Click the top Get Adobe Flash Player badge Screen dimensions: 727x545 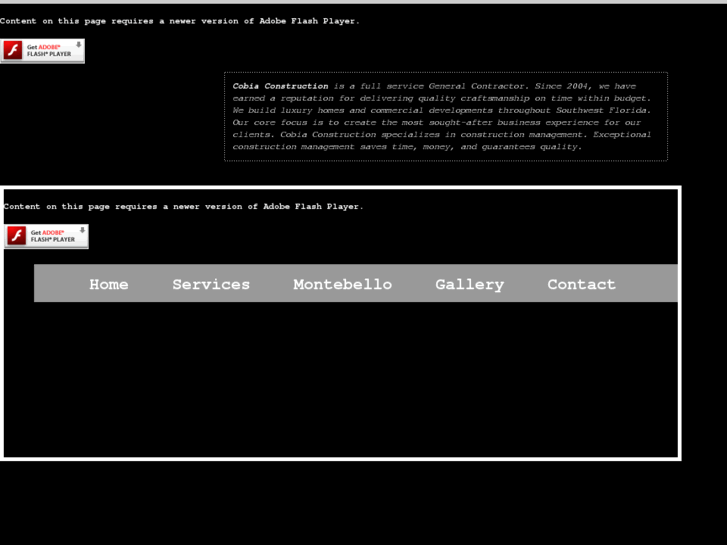(x=42, y=51)
